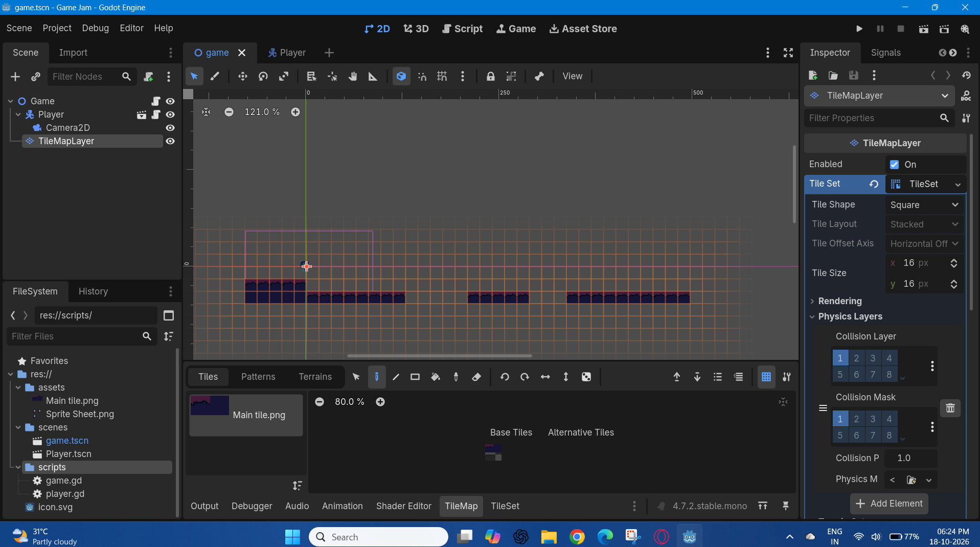Hide the TileMapLayer node
Viewport: 980px width, 547px height.
point(170,141)
